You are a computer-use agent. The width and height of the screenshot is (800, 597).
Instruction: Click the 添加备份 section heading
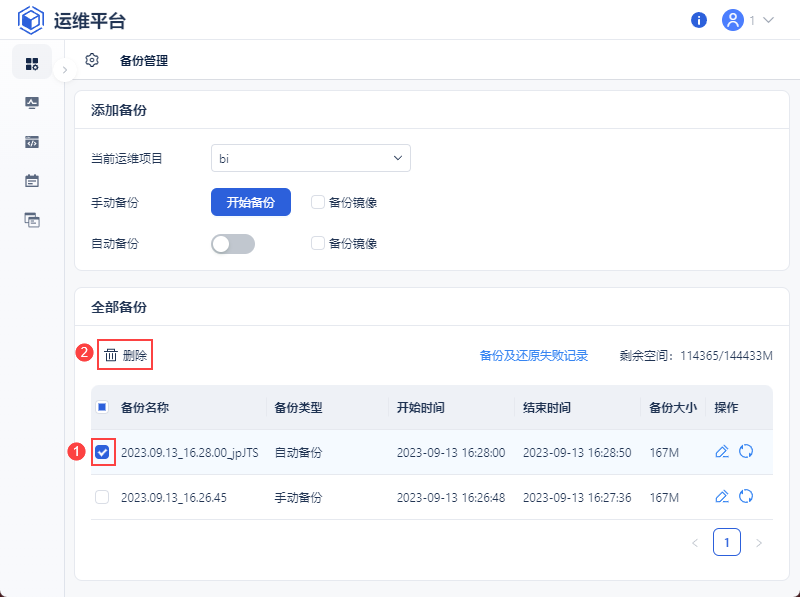point(119,110)
